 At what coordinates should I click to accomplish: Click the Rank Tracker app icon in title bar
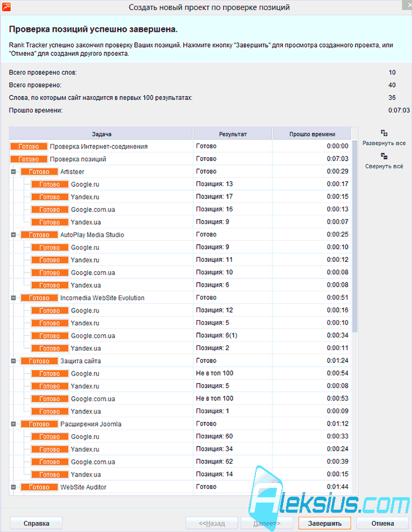(6, 6)
